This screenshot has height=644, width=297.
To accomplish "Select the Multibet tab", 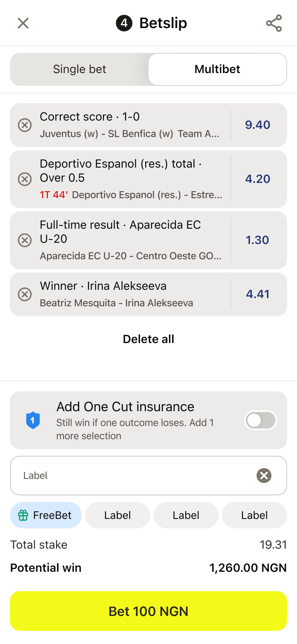I will [217, 69].
